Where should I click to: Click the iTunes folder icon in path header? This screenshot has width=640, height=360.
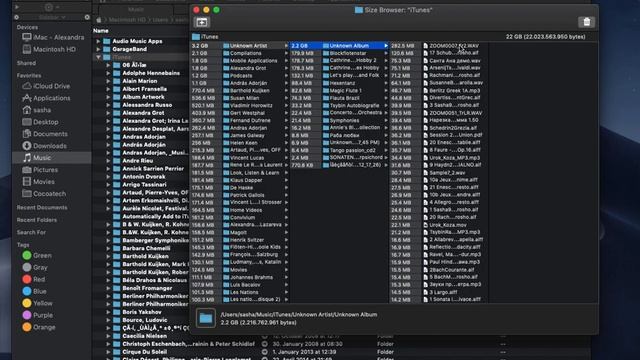(196, 37)
